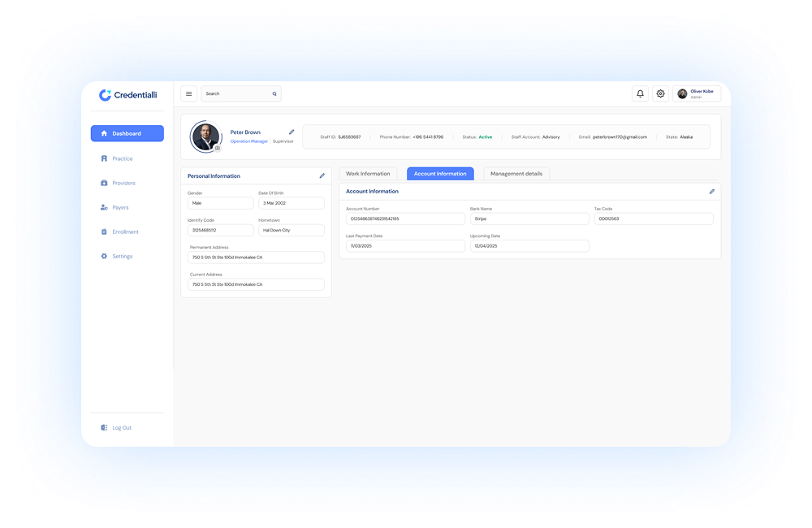Image resolution: width=812 pixels, height=528 pixels.
Task: Switch to the Work Information tab
Action: tap(368, 174)
